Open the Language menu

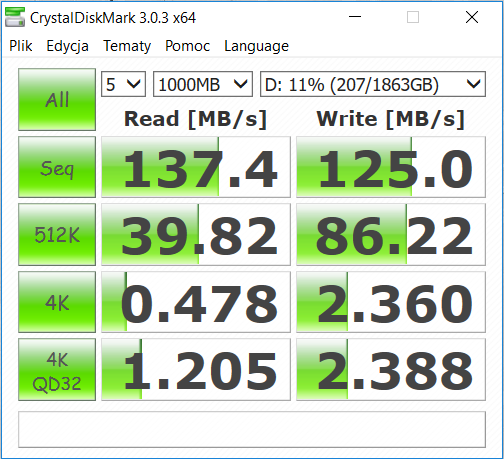tap(256, 46)
